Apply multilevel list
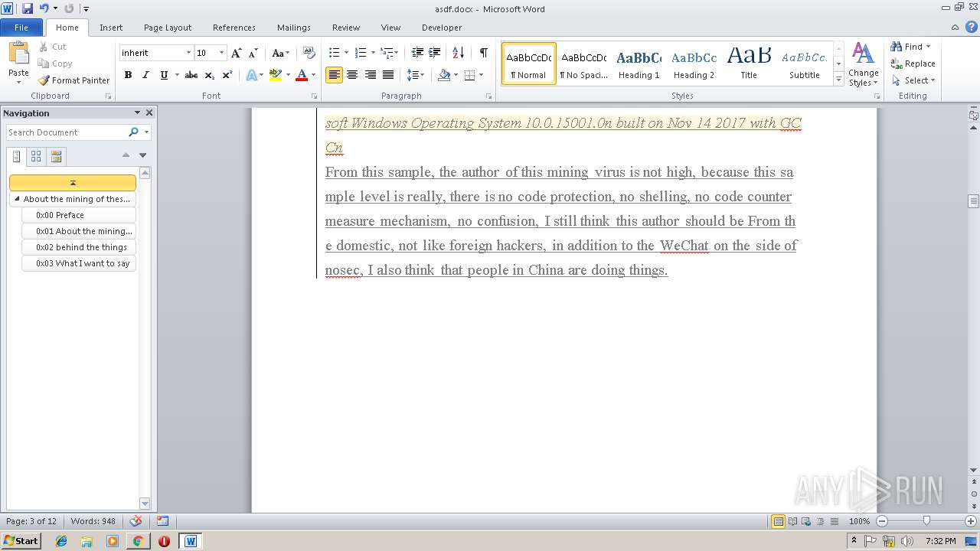 pos(387,52)
